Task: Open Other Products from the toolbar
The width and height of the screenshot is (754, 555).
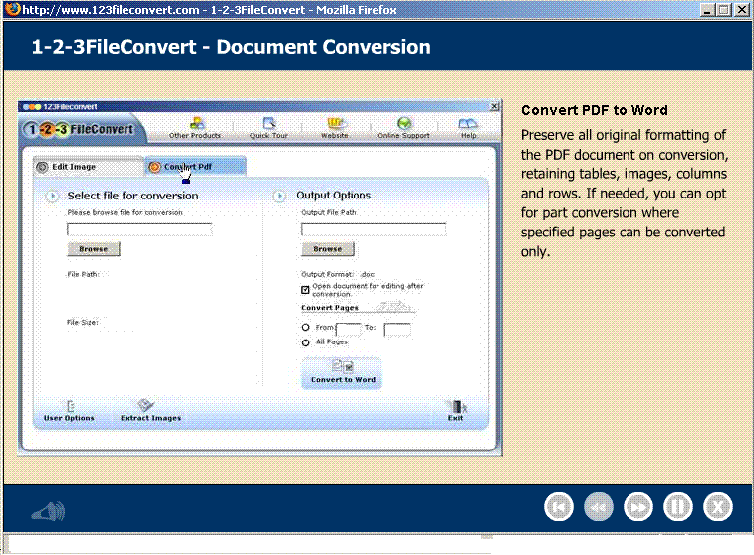Action: (x=195, y=128)
